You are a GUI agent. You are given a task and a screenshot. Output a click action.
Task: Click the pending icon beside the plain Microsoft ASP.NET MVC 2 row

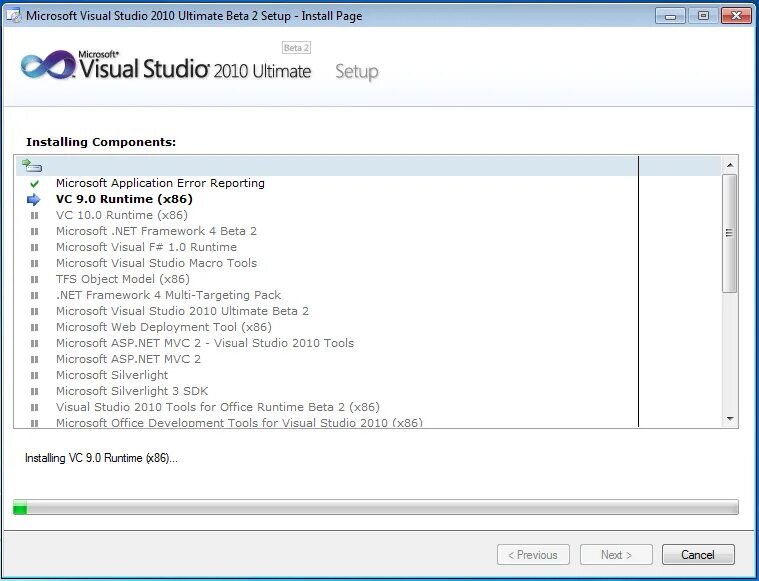pyautogui.click(x=34, y=359)
